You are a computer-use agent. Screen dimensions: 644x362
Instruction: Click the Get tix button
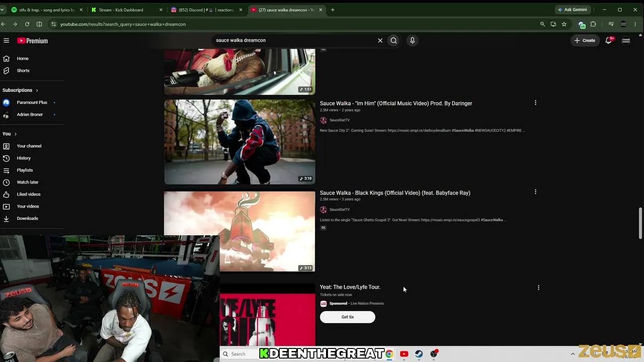(x=348, y=317)
